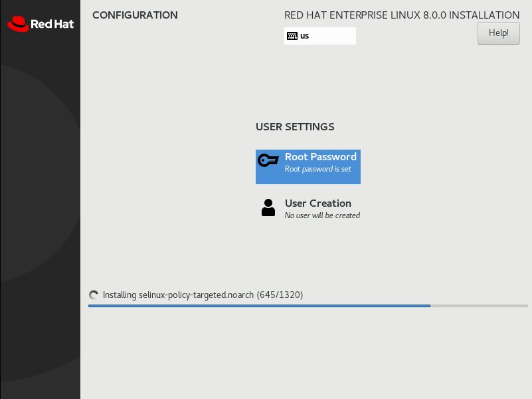Click the Root Password key icon

[x=268, y=160]
